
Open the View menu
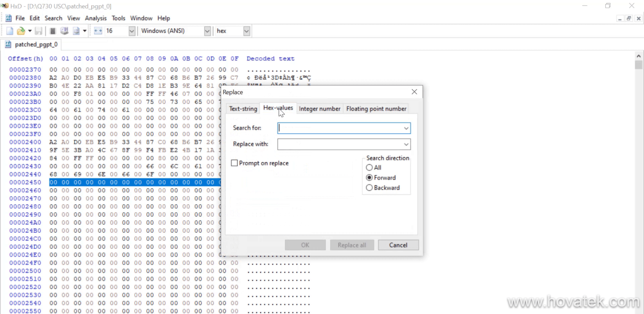(74, 18)
